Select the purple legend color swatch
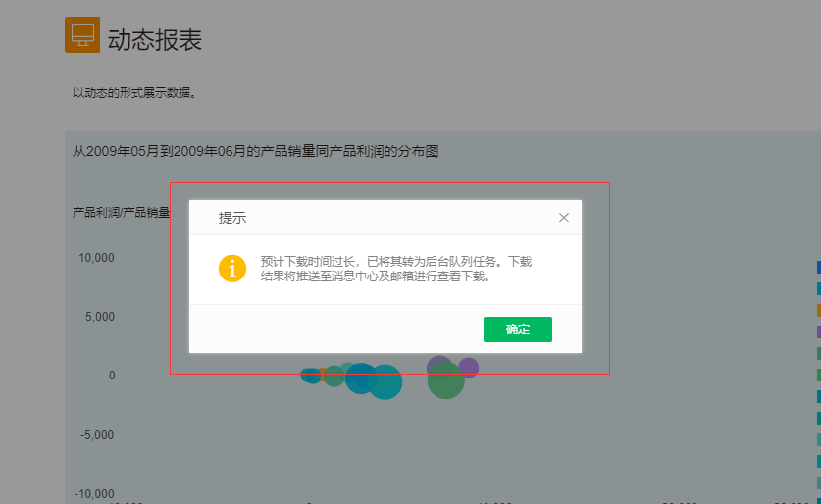Image resolution: width=821 pixels, height=504 pixels. [x=818, y=331]
